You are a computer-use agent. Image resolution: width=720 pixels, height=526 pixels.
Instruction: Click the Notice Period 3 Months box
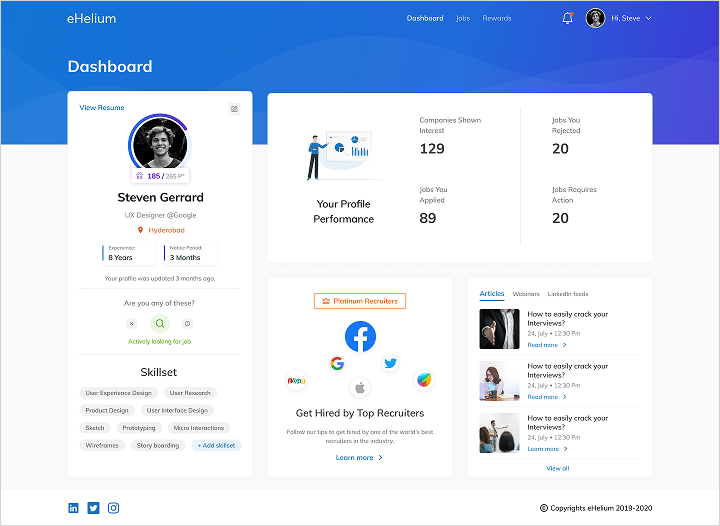tap(190, 253)
